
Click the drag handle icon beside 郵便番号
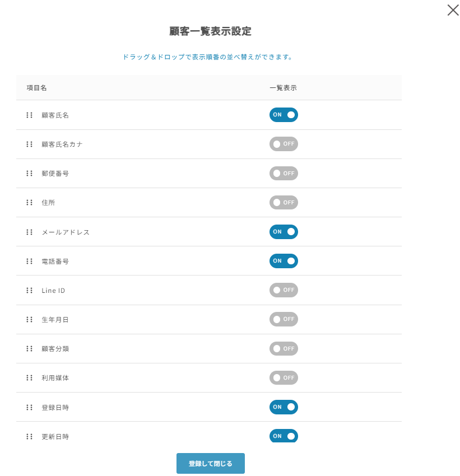point(30,174)
